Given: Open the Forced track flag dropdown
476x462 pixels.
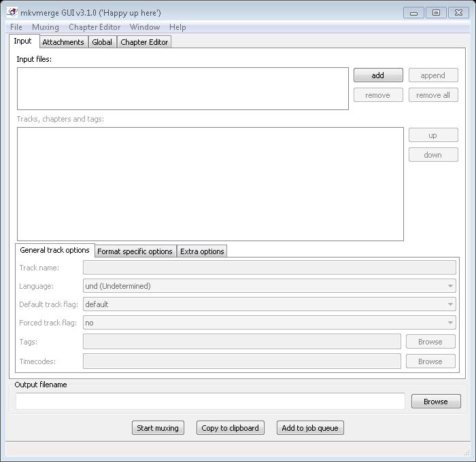Looking at the screenshot, I should (x=269, y=323).
